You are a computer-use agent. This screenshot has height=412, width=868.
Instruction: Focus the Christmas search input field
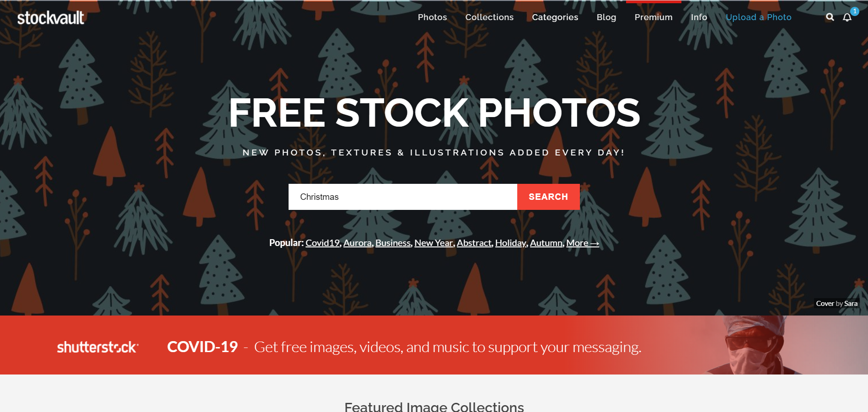click(x=403, y=197)
